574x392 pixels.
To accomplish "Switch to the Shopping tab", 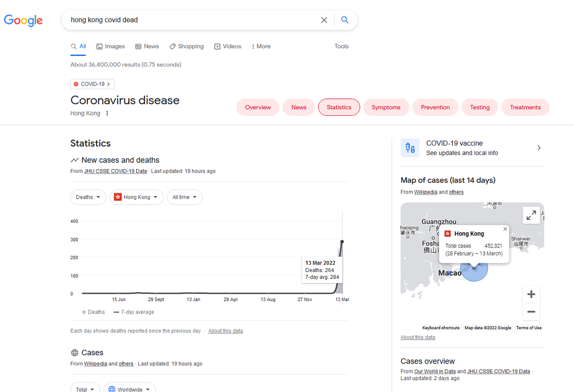I will point(187,47).
